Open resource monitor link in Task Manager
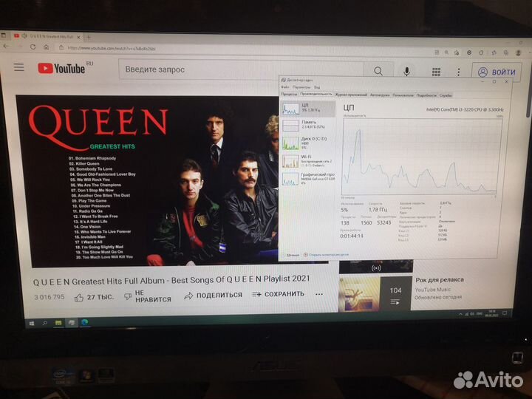The height and width of the screenshot is (399, 532). [x=326, y=254]
